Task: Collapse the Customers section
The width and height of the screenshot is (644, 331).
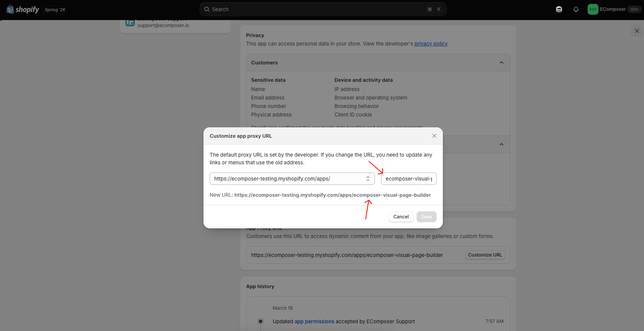Action: click(502, 62)
